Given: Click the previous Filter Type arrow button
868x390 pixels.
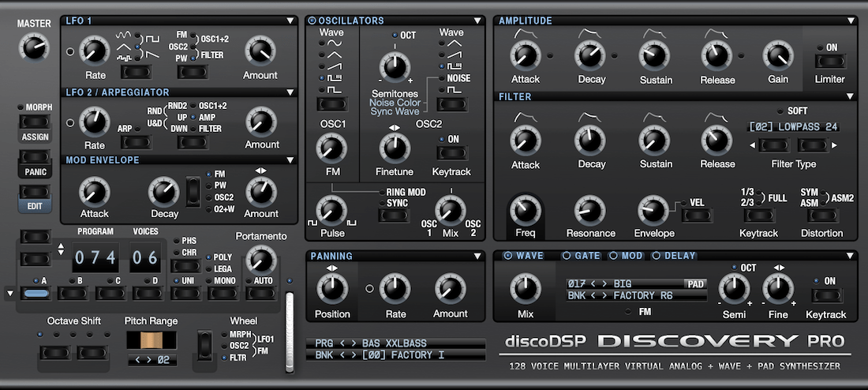Looking at the screenshot, I should [773, 145].
